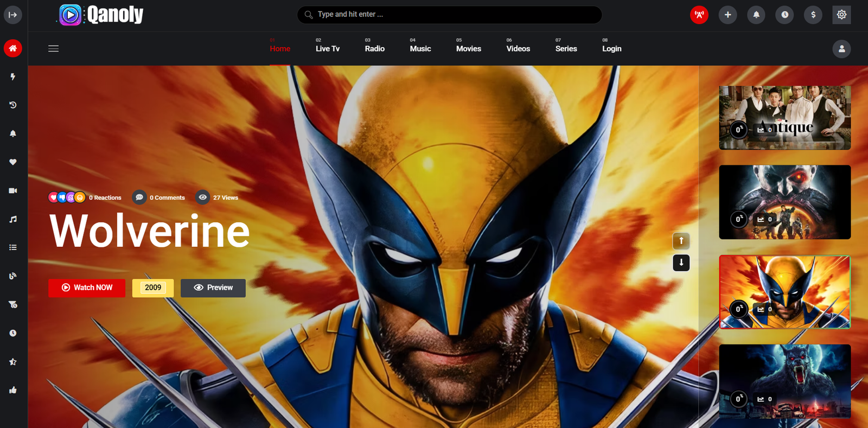Open the settings gear icon
Viewport: 868px width, 428px height.
[x=841, y=15]
